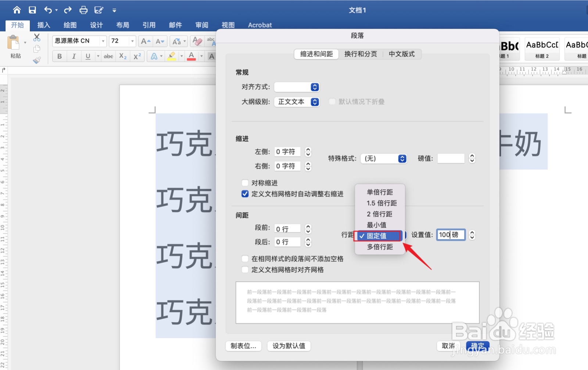Open the print icon

[83, 10]
